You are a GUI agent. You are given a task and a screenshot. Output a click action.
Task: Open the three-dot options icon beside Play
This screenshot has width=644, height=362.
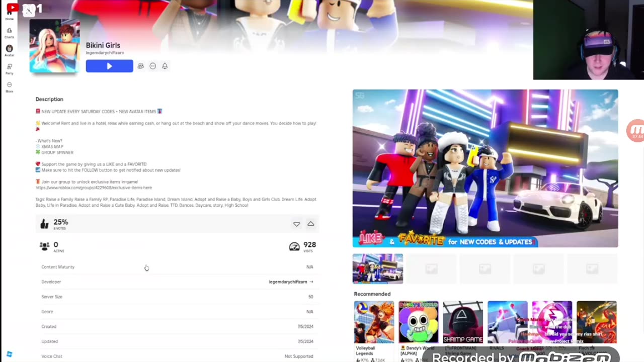coord(152,66)
